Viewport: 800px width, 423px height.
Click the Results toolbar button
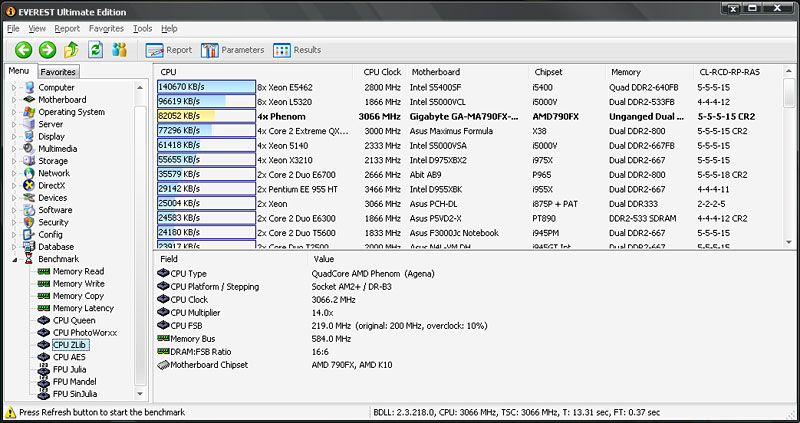[297, 50]
